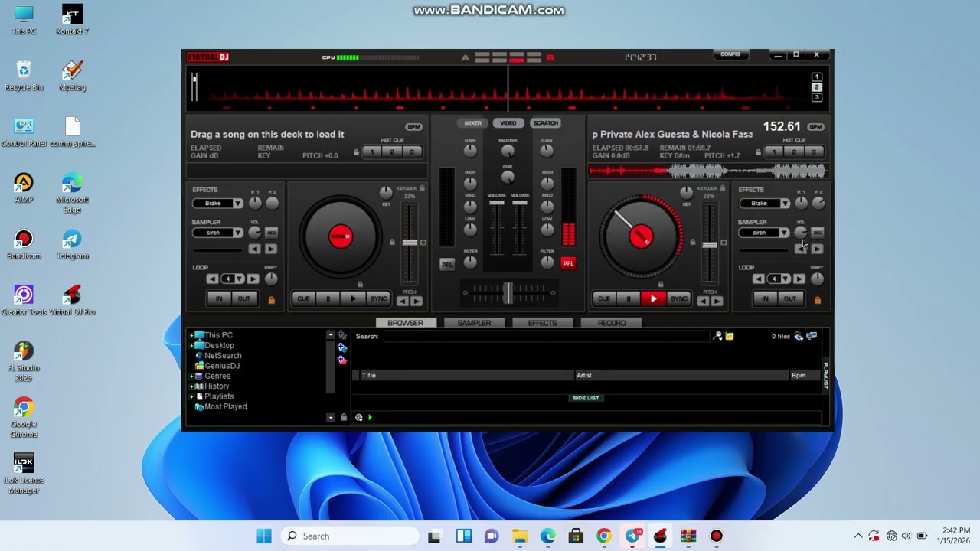Play next sample on right sampler
Viewport: 980px width, 551px height.
tap(817, 249)
